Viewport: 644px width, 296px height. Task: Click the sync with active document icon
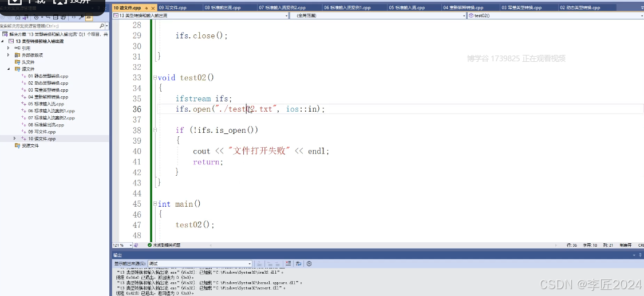tap(48, 17)
